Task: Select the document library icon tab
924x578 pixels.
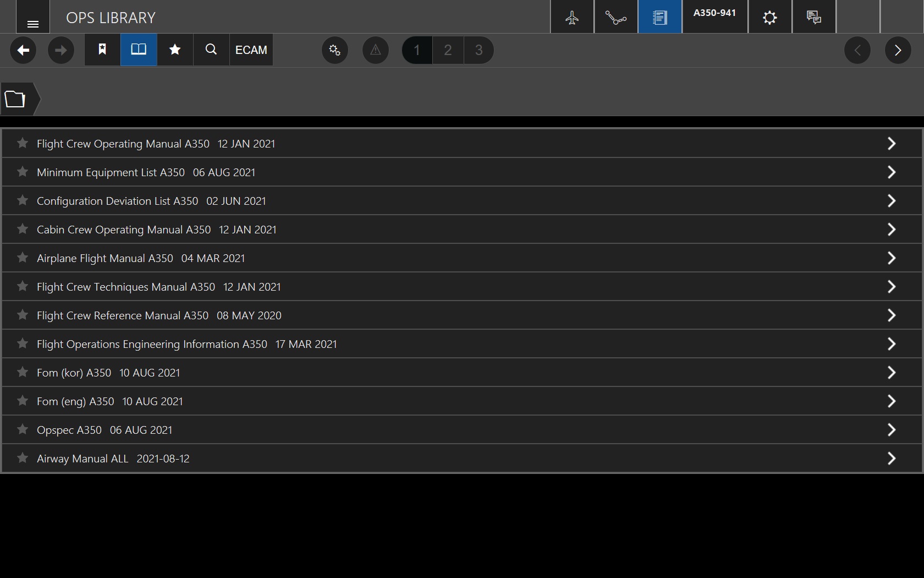Action: click(x=660, y=17)
